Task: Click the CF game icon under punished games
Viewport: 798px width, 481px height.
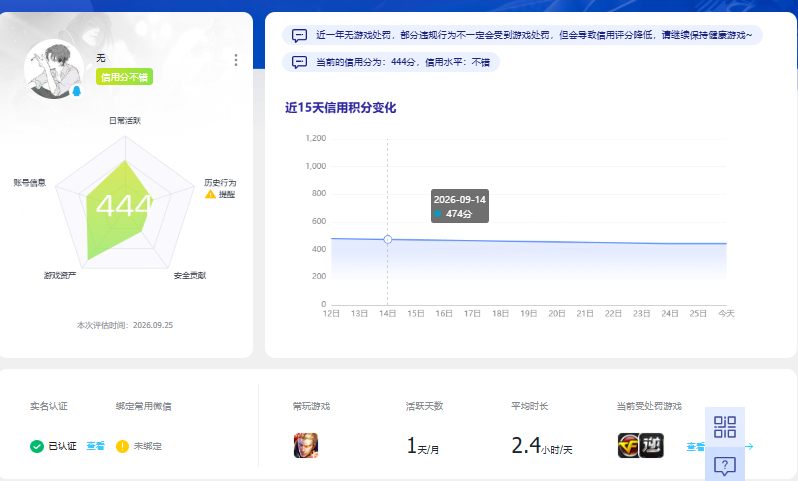Action: 629,445
